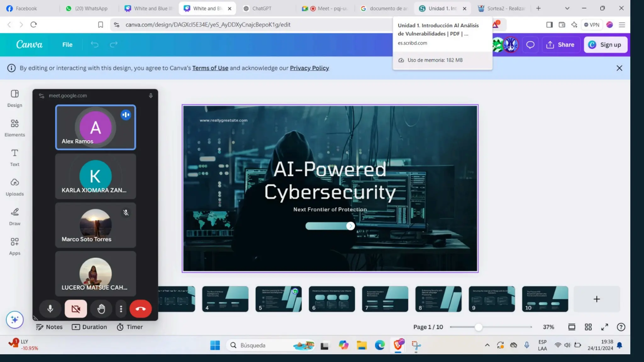Open the Apps panel
The width and height of the screenshot is (644, 362).
click(14, 246)
